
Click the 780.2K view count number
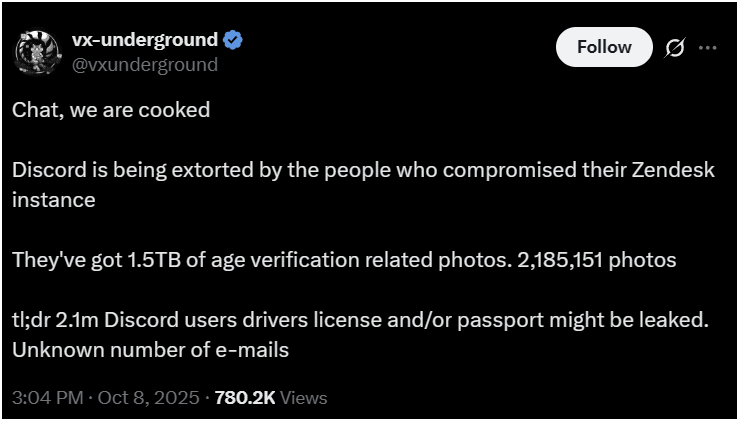tap(243, 397)
